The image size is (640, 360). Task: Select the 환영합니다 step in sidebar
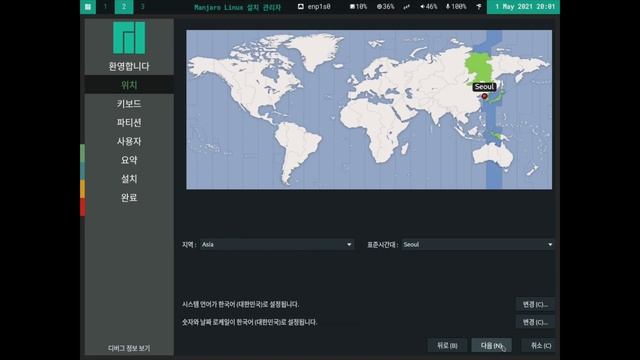click(129, 66)
